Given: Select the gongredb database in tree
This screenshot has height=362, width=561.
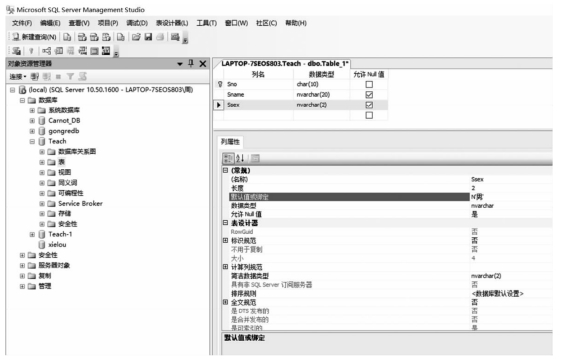Looking at the screenshot, I should (x=64, y=131).
